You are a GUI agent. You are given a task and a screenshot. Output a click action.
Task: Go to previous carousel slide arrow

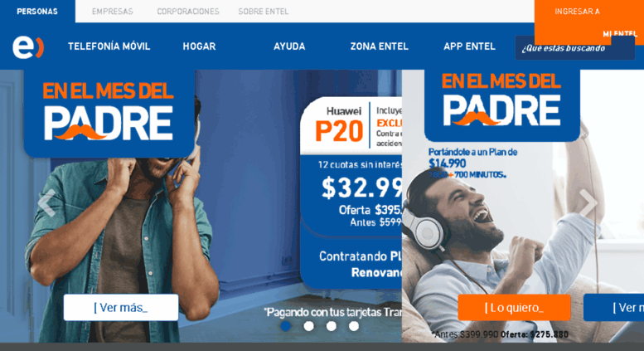click(46, 202)
